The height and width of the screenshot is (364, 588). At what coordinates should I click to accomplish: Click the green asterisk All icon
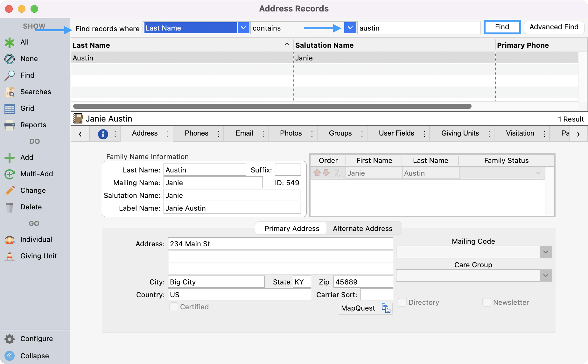[x=10, y=42]
